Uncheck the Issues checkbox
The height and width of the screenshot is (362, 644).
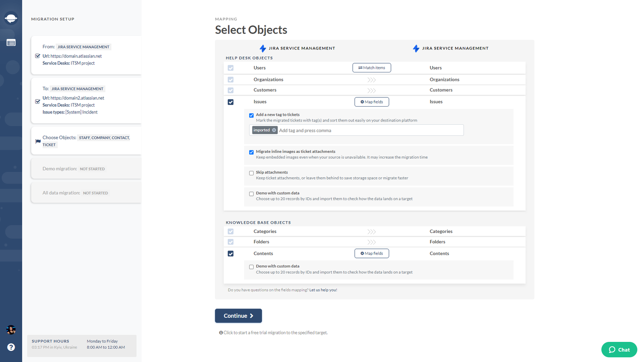(x=231, y=102)
